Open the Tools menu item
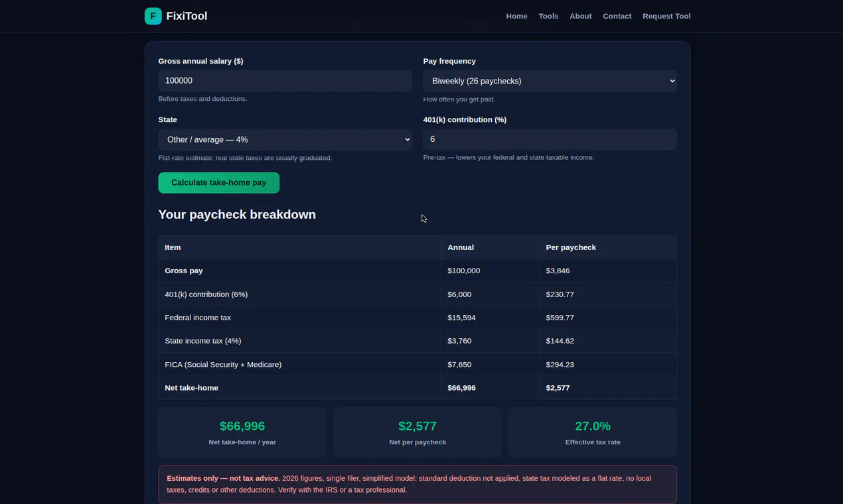 point(548,16)
